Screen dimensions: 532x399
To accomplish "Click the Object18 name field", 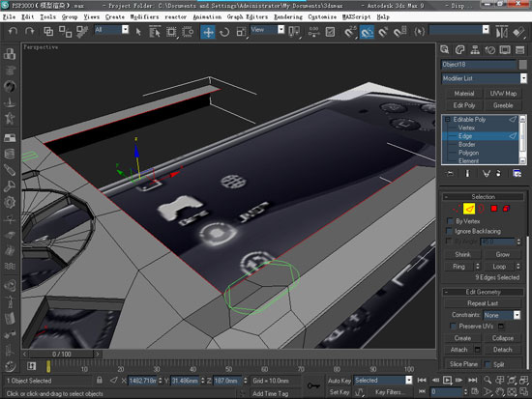I will (479, 65).
